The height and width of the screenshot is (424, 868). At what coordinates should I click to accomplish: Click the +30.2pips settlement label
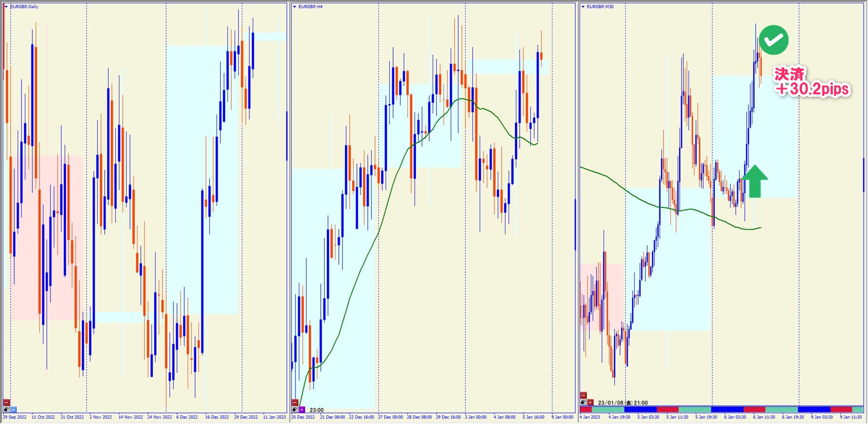coord(812,89)
